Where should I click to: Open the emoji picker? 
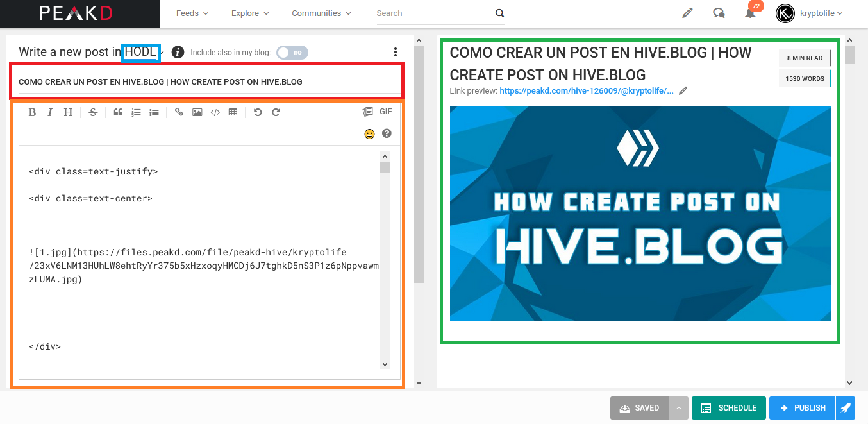[x=369, y=134]
